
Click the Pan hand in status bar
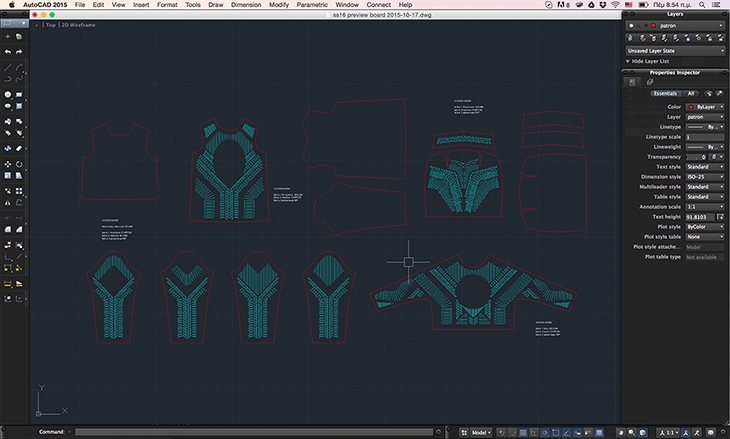[x=621, y=432]
